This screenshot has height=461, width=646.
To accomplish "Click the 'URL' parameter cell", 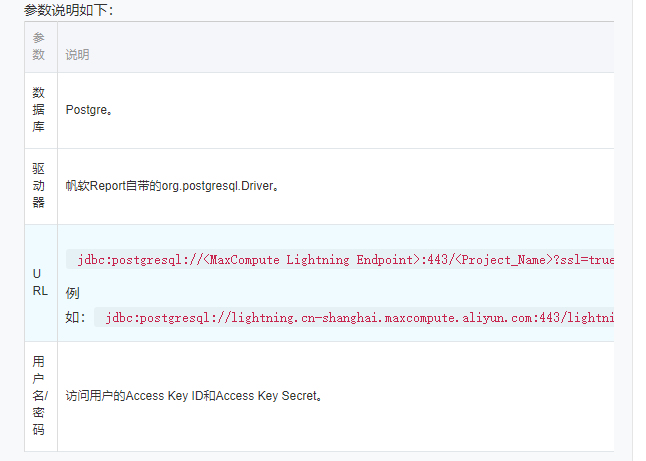I will (x=41, y=283).
